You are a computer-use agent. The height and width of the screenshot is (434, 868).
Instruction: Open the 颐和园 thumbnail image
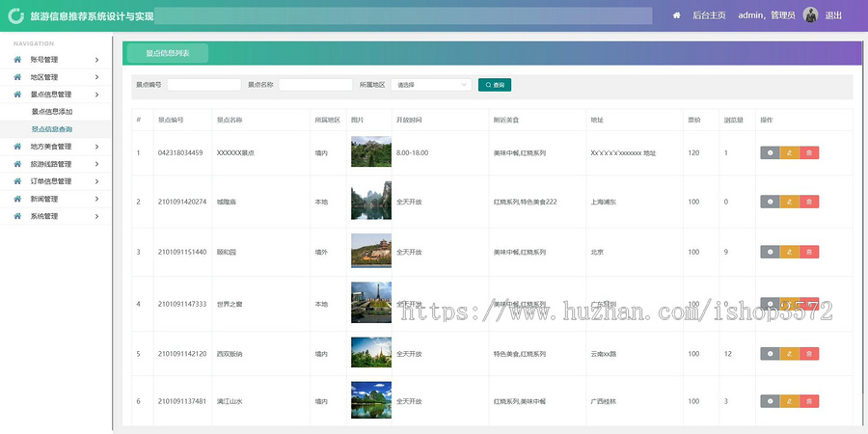(x=371, y=251)
